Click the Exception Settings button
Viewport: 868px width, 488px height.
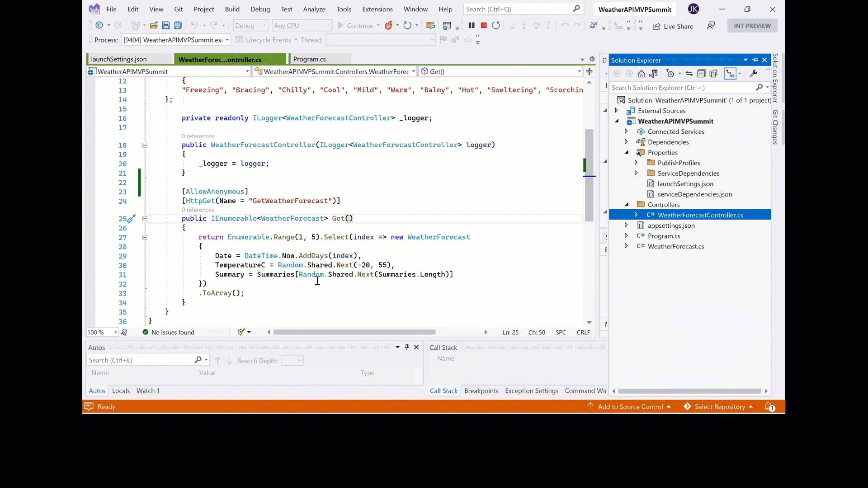(x=531, y=391)
